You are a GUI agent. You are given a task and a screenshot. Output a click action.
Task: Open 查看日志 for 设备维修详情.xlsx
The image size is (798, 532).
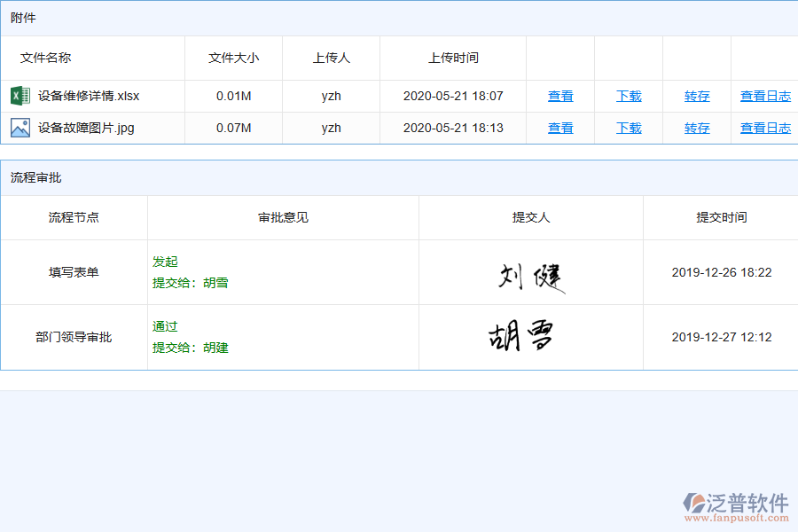click(765, 95)
